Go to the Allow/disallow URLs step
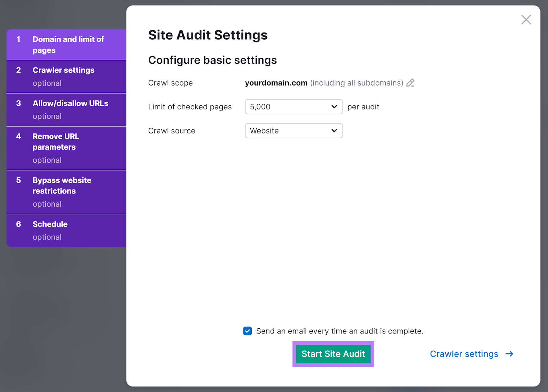 click(x=66, y=109)
